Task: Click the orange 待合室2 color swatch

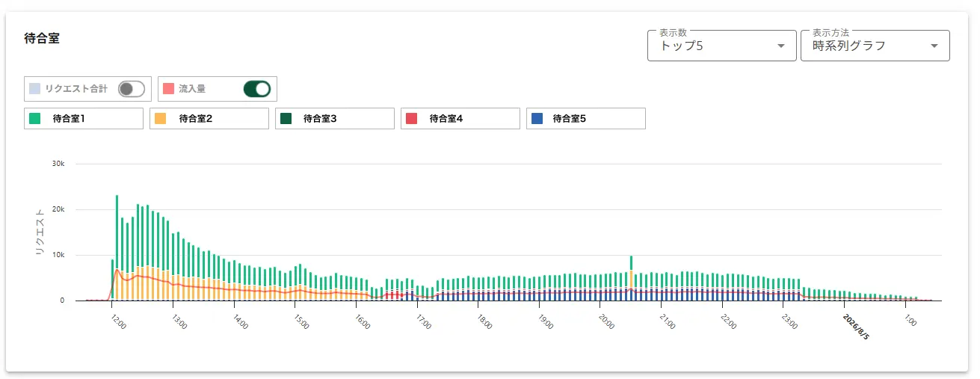Action: (160, 118)
